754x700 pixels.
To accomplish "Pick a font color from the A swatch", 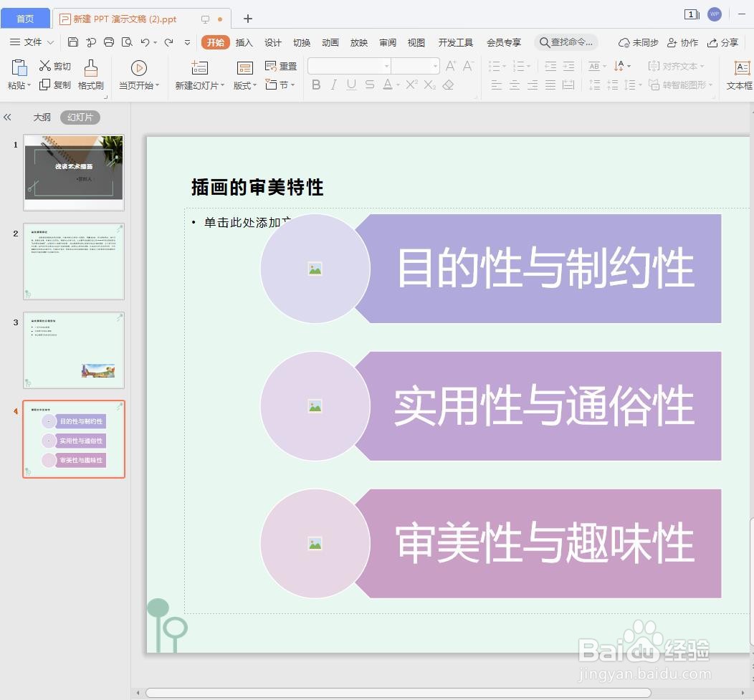I will (x=387, y=85).
